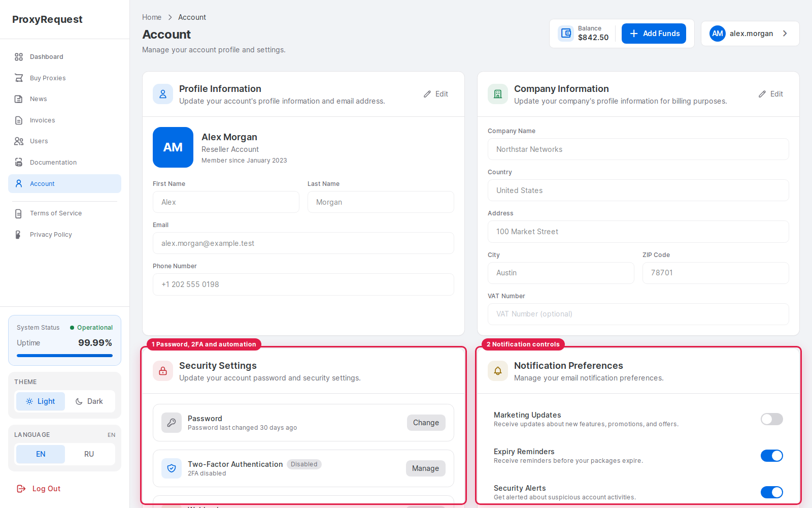Click the Email input field
Screen dimensions: 812x508
(x=303, y=243)
